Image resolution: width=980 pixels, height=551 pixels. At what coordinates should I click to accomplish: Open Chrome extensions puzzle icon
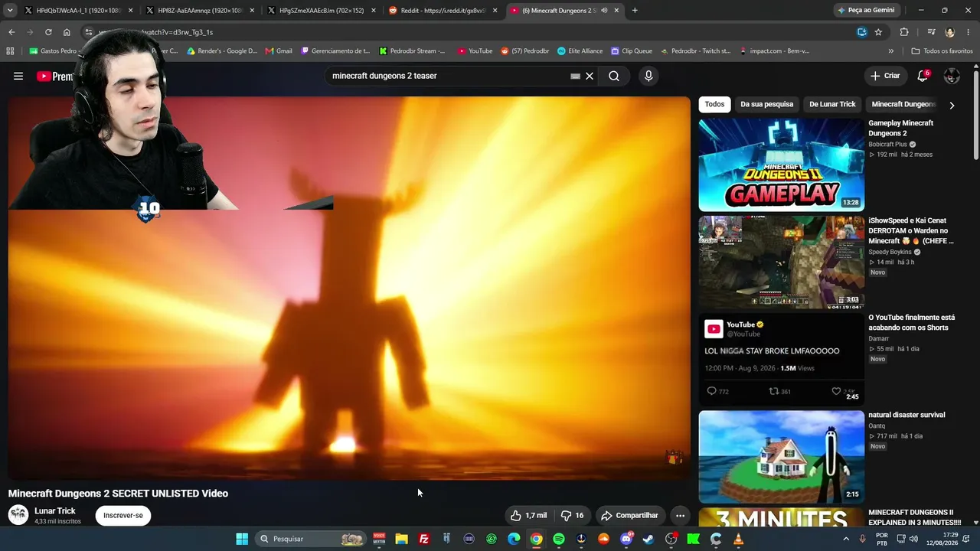904,32
